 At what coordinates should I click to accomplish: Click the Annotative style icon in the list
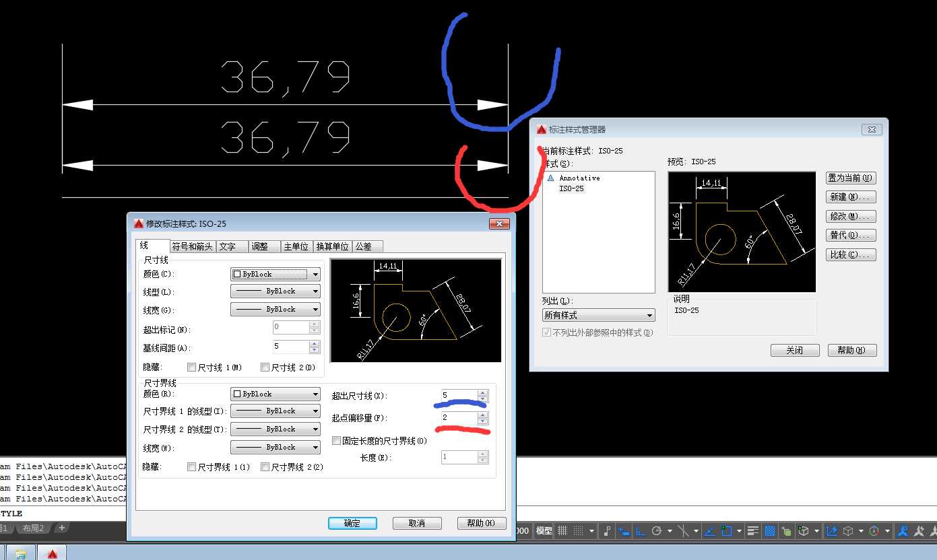[550, 178]
